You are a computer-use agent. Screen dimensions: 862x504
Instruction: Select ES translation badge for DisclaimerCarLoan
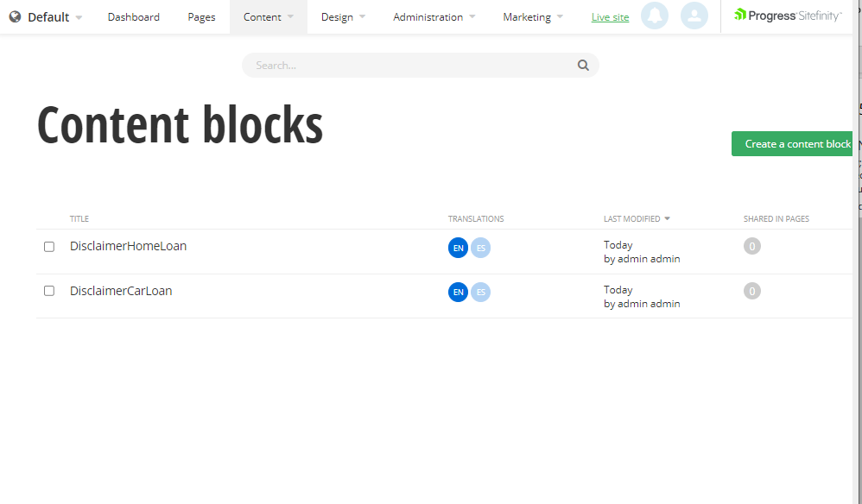point(480,292)
